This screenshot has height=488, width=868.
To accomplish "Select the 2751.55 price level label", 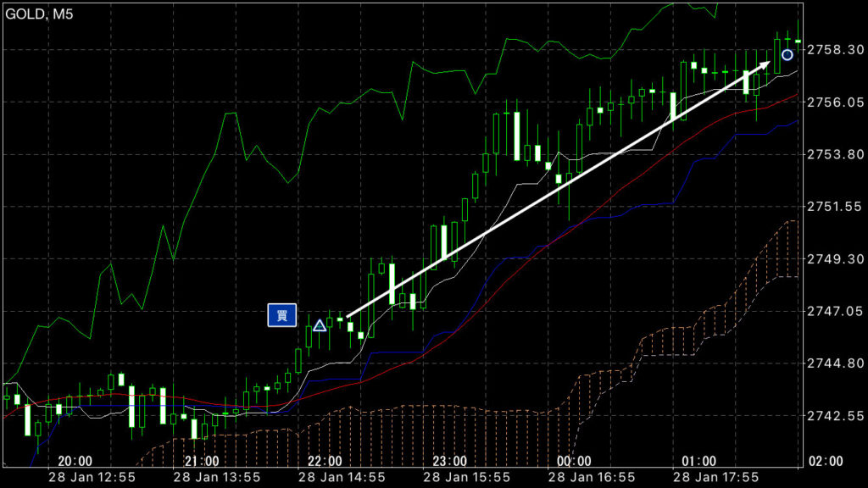I will pos(836,207).
